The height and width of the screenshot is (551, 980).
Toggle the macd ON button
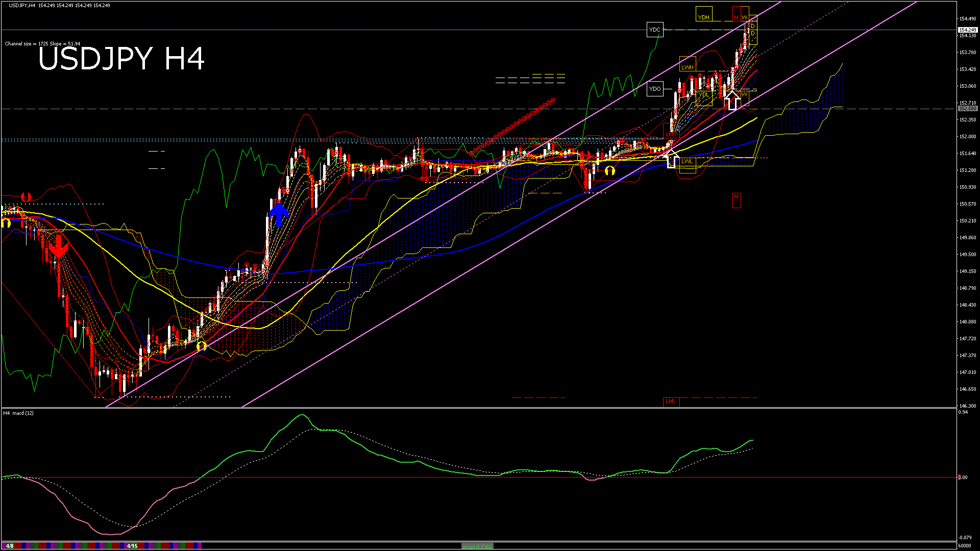click(477, 546)
